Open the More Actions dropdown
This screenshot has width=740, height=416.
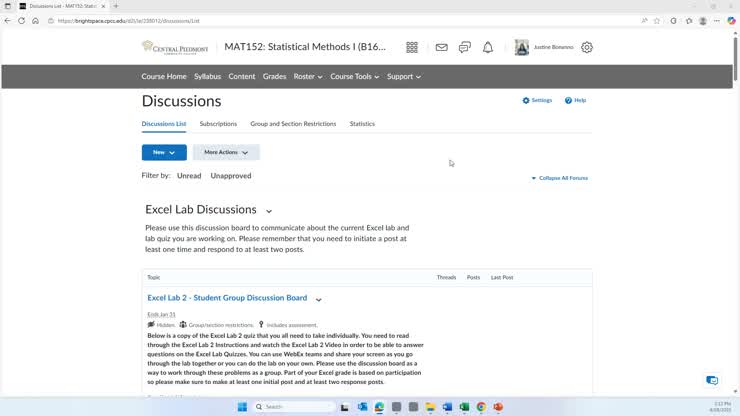226,153
